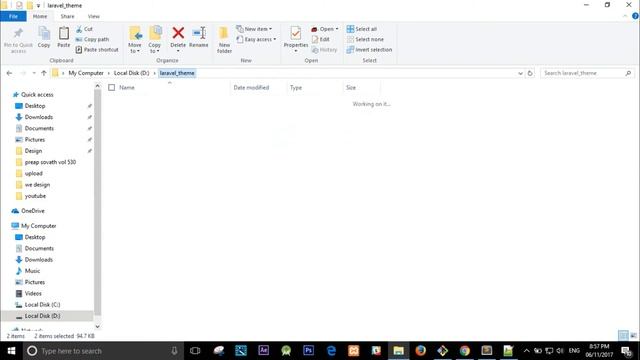Click the red Delete icon
This screenshot has height=360, width=640.
point(178,33)
